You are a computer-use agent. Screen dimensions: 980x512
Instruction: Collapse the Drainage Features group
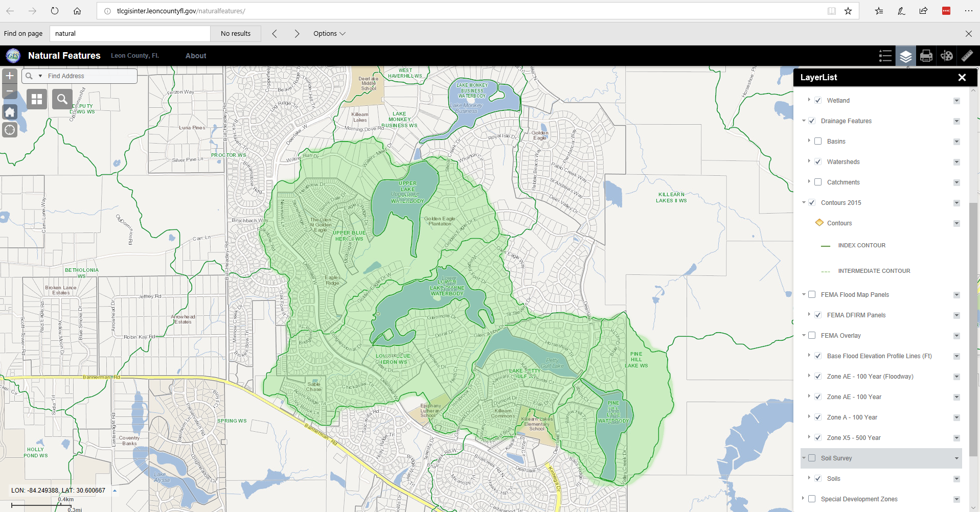click(x=804, y=121)
